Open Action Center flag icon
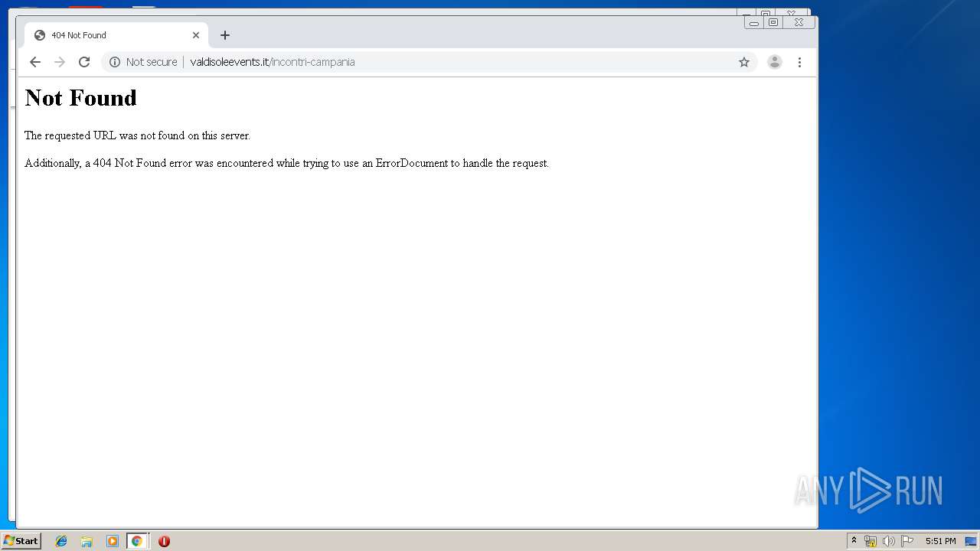This screenshot has height=551, width=980. pos(907,541)
